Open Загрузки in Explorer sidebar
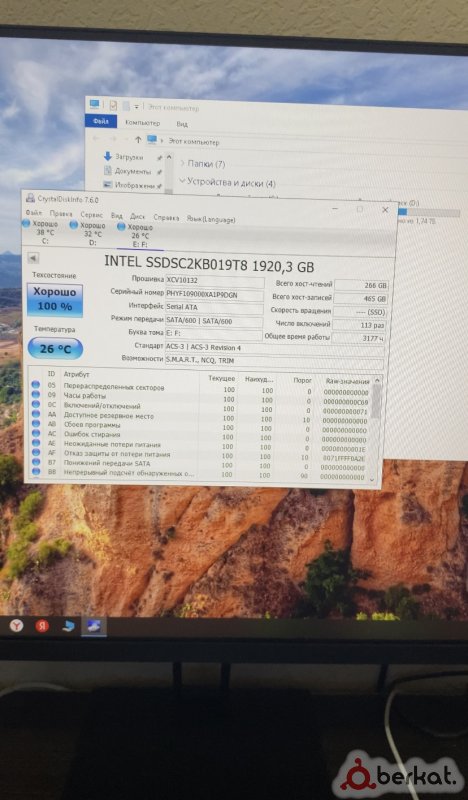Screen dimensions: 468x800 [129, 157]
